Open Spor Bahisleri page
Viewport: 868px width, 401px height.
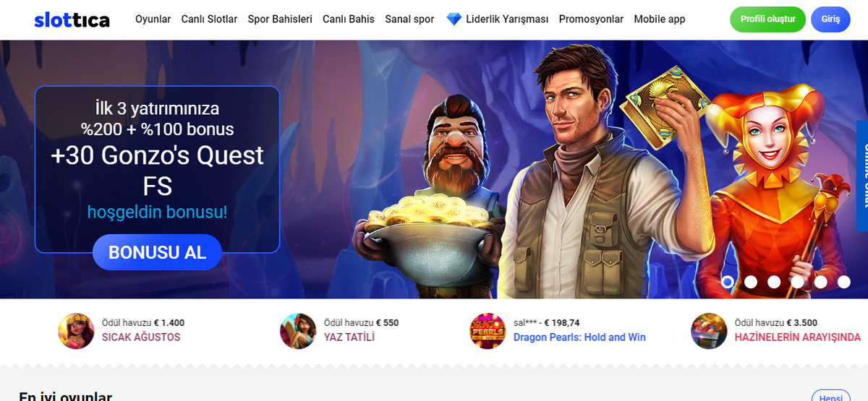280,20
